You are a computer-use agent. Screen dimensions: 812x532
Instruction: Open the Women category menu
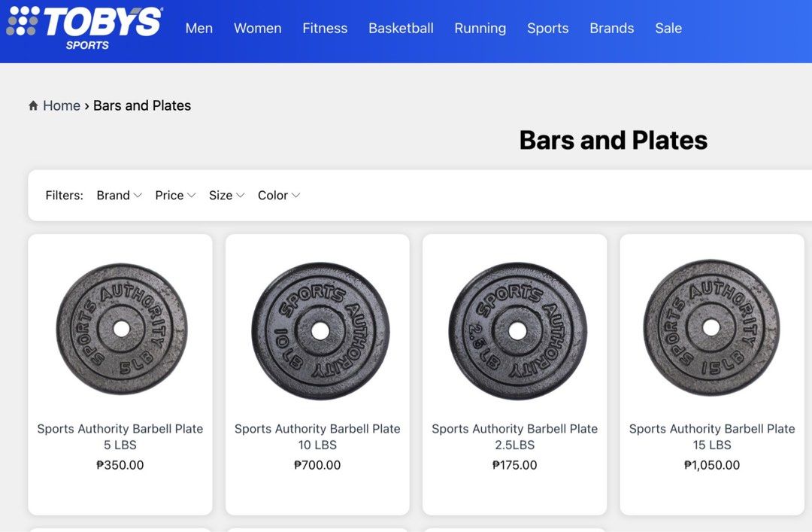tap(257, 28)
